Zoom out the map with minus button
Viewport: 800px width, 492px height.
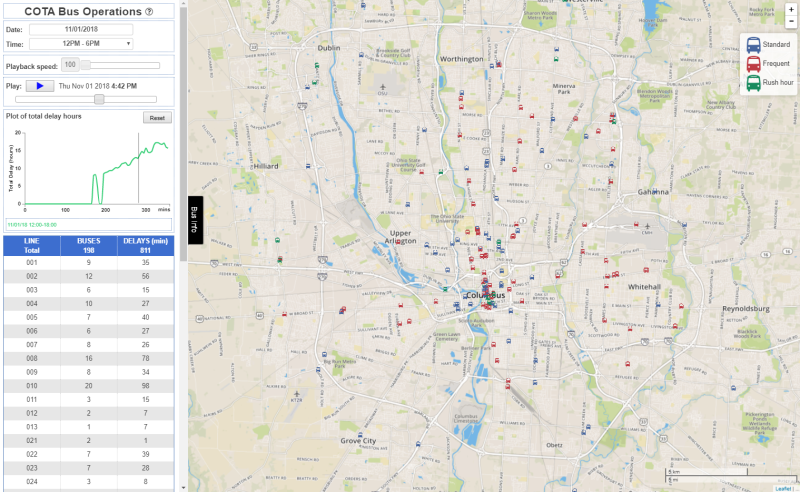point(791,21)
